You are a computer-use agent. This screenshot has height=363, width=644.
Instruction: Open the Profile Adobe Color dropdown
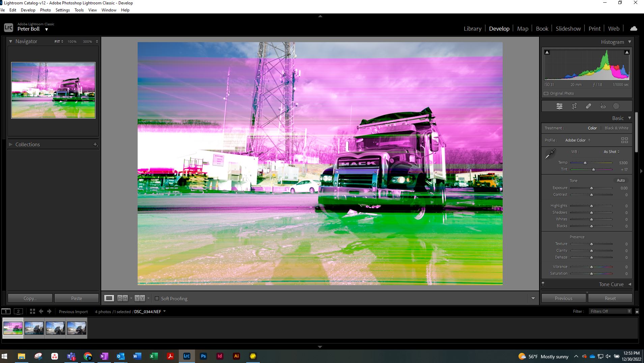pos(577,140)
